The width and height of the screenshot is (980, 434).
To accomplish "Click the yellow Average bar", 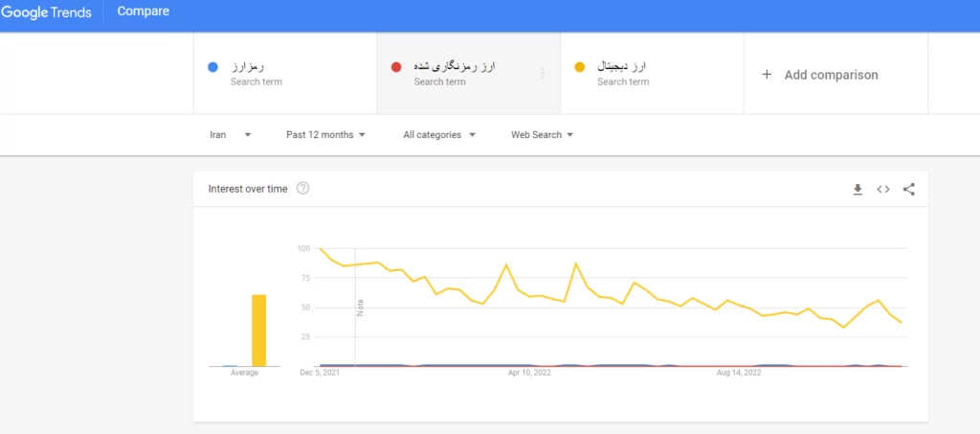I will [x=258, y=330].
